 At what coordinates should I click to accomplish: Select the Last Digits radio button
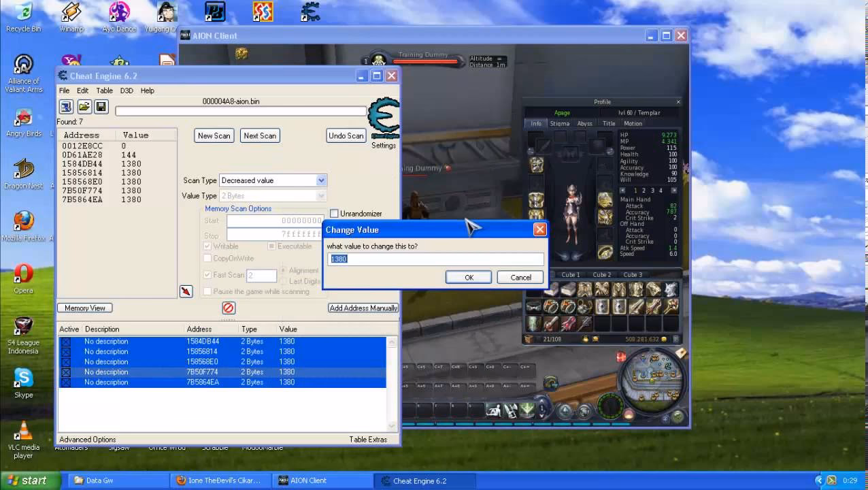[284, 281]
